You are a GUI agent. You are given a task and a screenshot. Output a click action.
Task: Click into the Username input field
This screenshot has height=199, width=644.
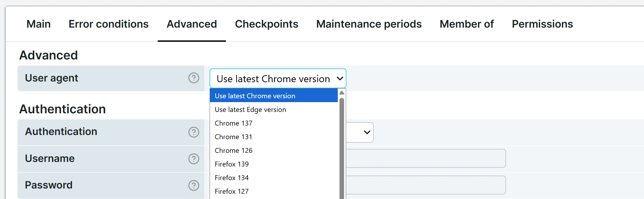tap(425, 158)
